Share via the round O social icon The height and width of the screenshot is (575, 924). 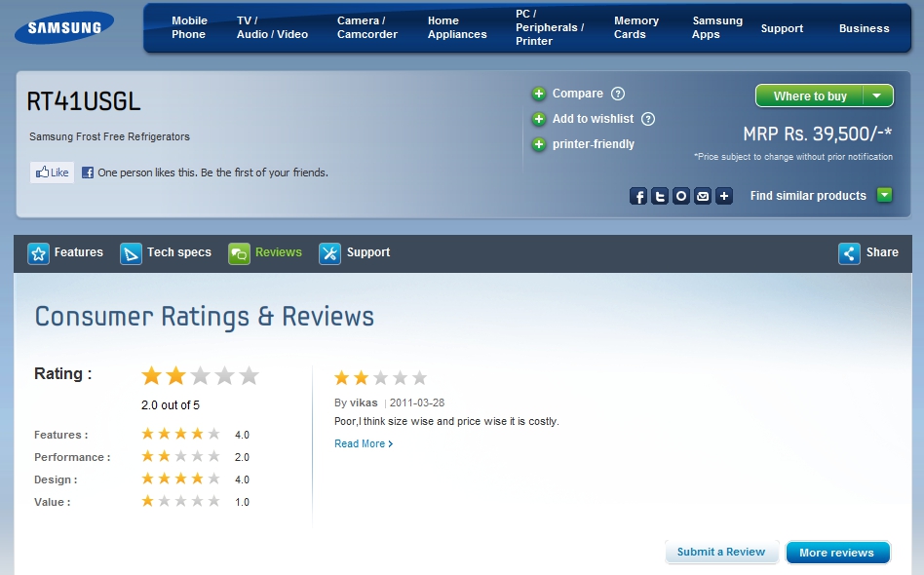click(x=681, y=196)
